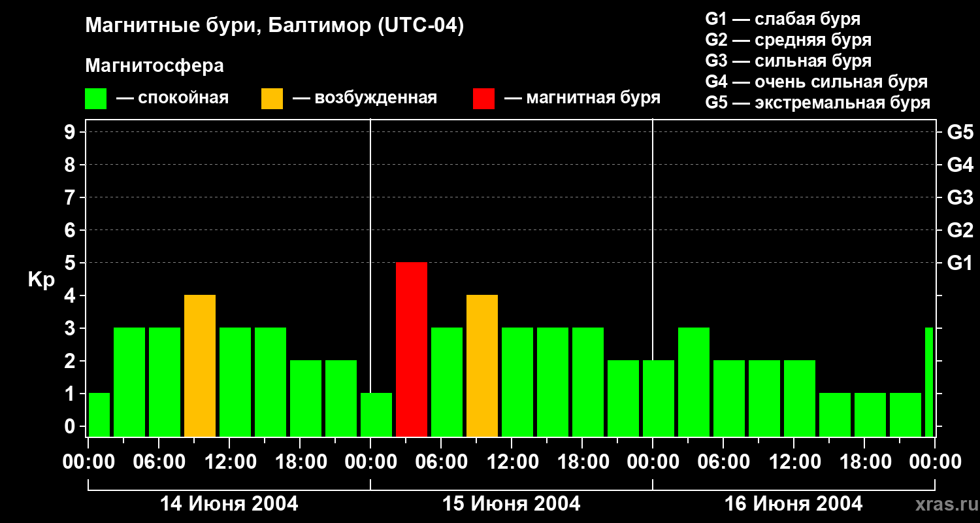
Task: Select the green Kp 3 bar right after 15 June's red bar
Action: pyautogui.click(x=447, y=382)
